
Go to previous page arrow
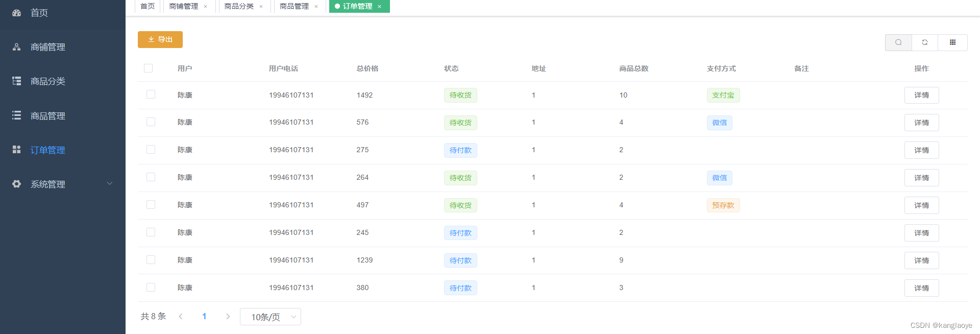coord(181,317)
